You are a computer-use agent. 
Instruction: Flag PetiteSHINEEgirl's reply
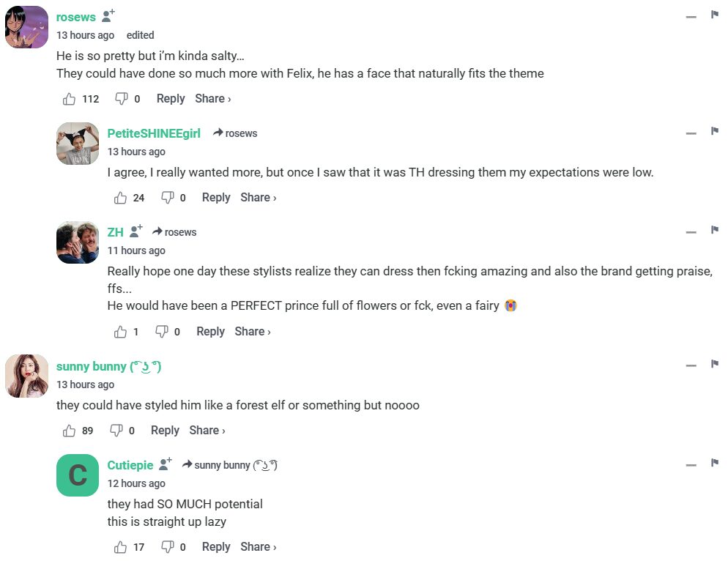point(714,132)
